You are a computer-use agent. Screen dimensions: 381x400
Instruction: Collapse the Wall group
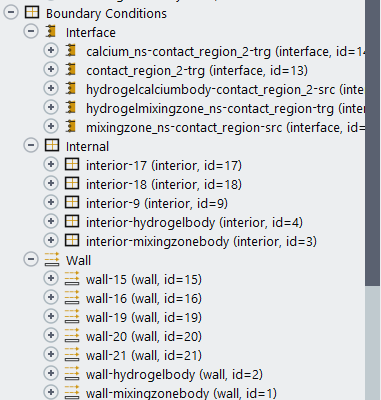(x=31, y=260)
